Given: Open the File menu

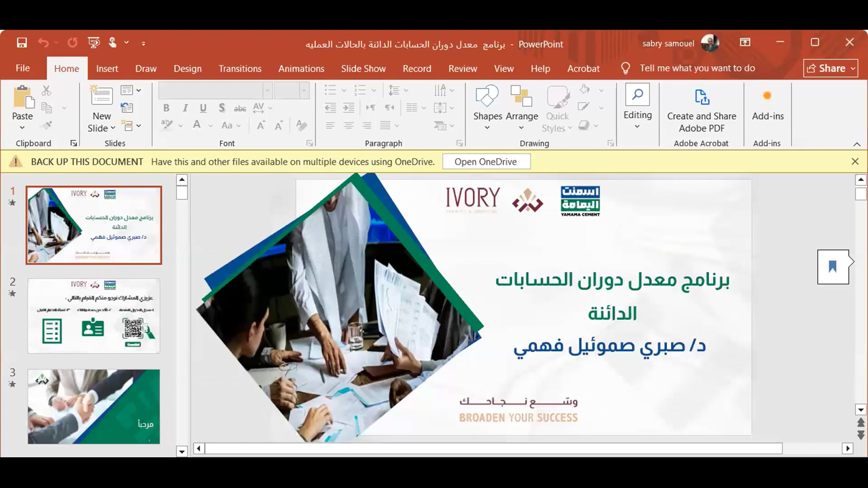Looking at the screenshot, I should point(22,68).
